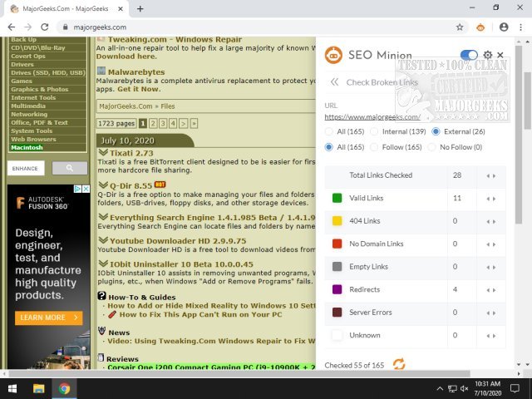Select the No Follow (0) radio option
The height and width of the screenshot is (399, 532).
(x=433, y=146)
